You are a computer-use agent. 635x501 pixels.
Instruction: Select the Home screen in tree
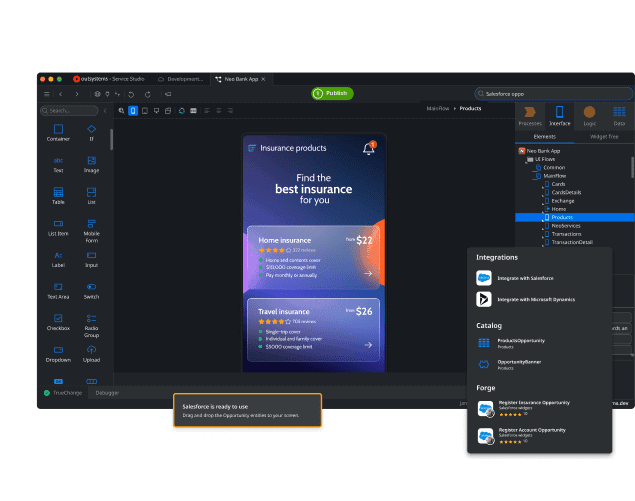coord(555,209)
